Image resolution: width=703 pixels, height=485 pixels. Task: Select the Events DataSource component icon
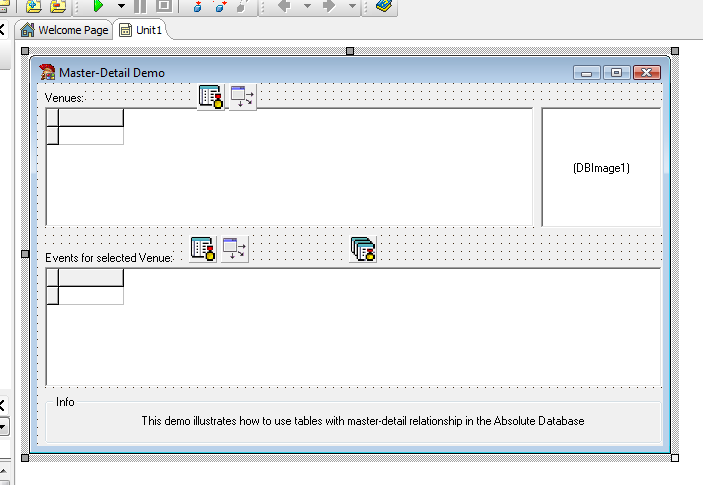[x=234, y=249]
